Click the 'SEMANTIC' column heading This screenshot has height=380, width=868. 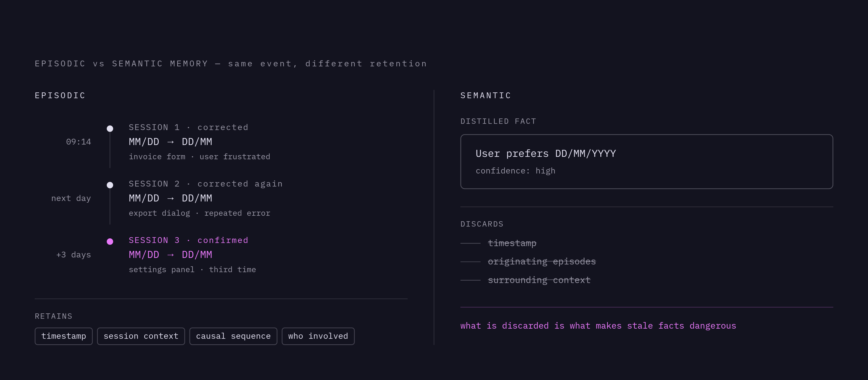(486, 95)
